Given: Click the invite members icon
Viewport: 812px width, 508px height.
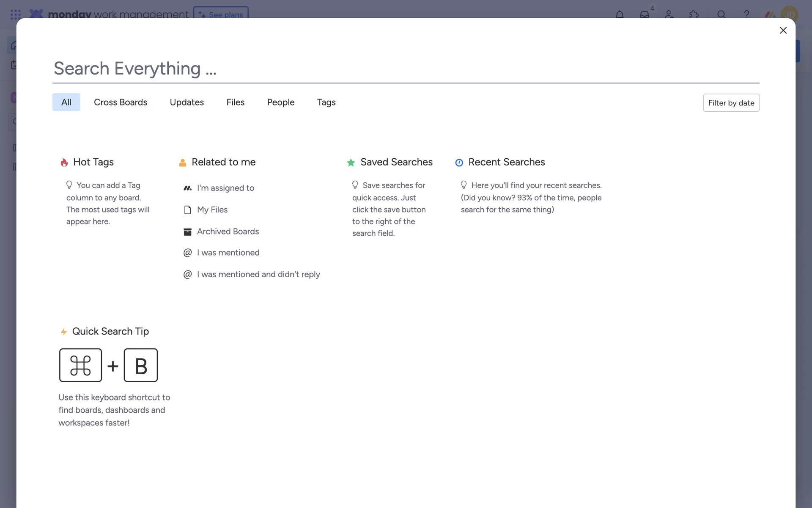Looking at the screenshot, I should (x=669, y=14).
